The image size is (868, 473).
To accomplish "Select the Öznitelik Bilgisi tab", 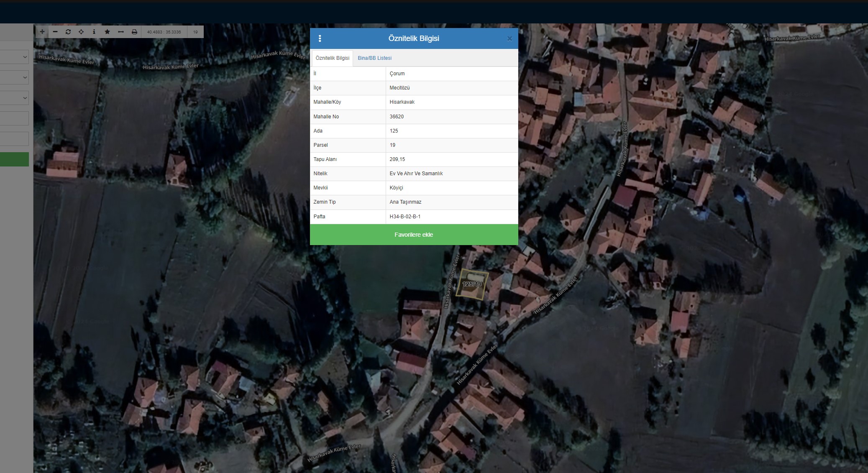I will coord(332,58).
